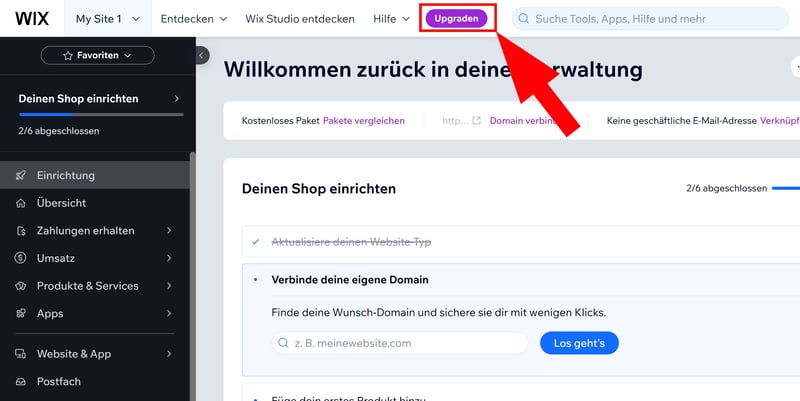Click the Verknüpfen email link
The image size is (800, 401).
[x=780, y=121]
